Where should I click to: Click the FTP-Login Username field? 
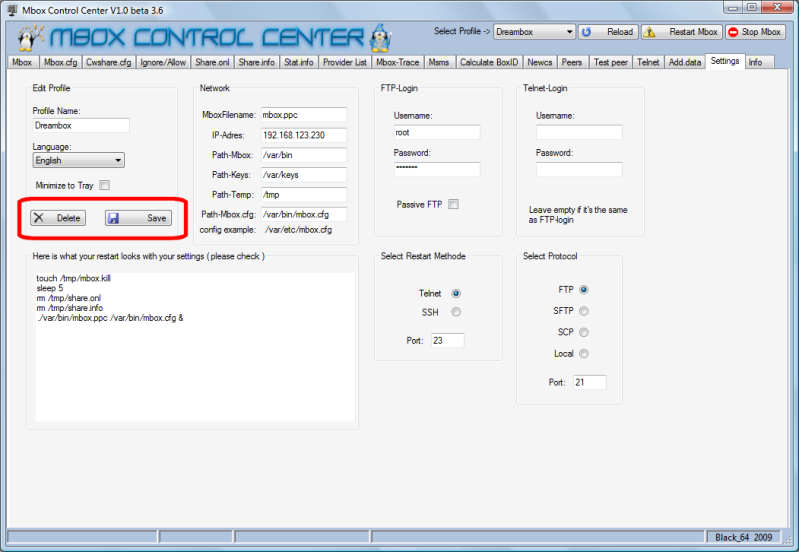[437, 133]
